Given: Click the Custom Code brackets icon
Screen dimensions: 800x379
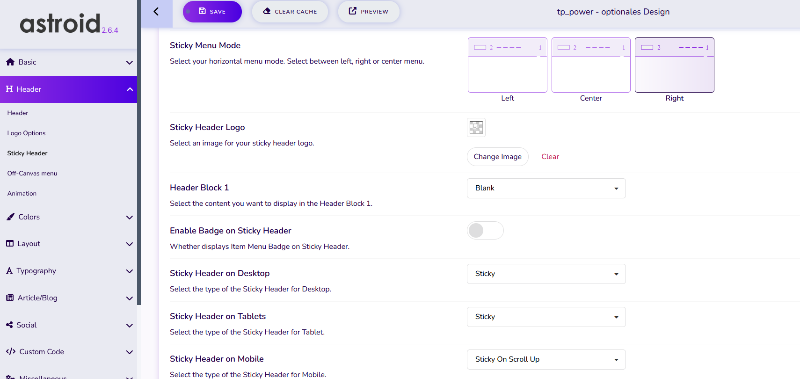Looking at the screenshot, I should pos(11,351).
